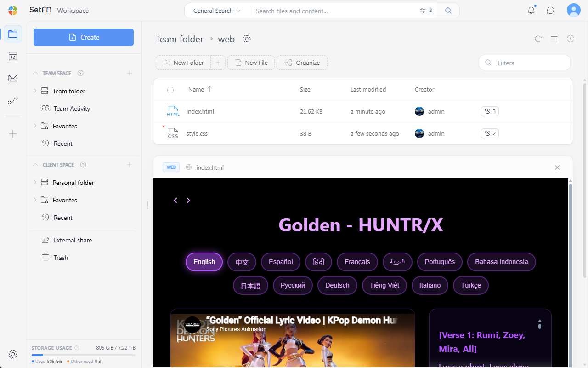Click Team Space help question icon

(x=80, y=73)
